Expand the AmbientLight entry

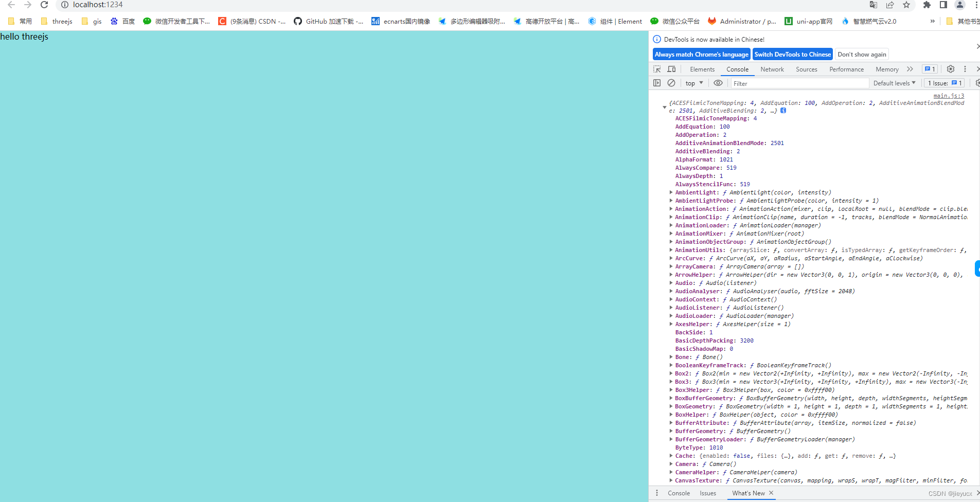coord(671,192)
